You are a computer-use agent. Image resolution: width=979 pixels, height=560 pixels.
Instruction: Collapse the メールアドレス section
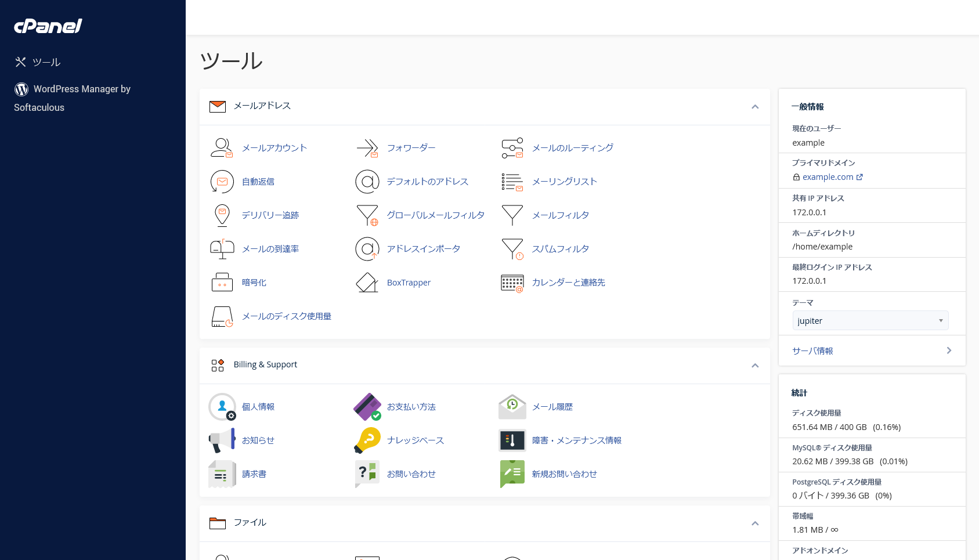pos(755,107)
